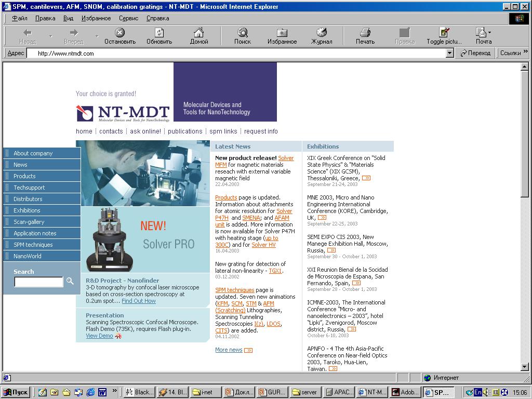Viewport: 532px width, 399px height.
Task: Click arrow icon after MNE 2003 Cambridge, UK
Action: (322, 218)
